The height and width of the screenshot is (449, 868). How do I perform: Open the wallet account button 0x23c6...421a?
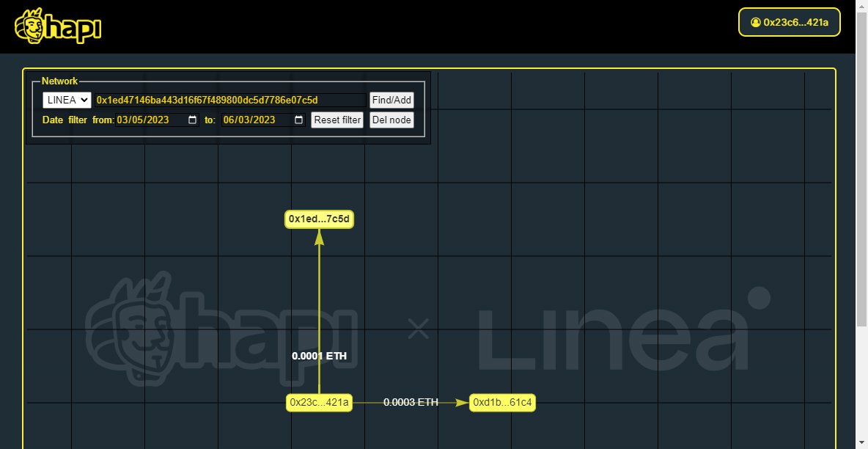pyautogui.click(x=790, y=22)
